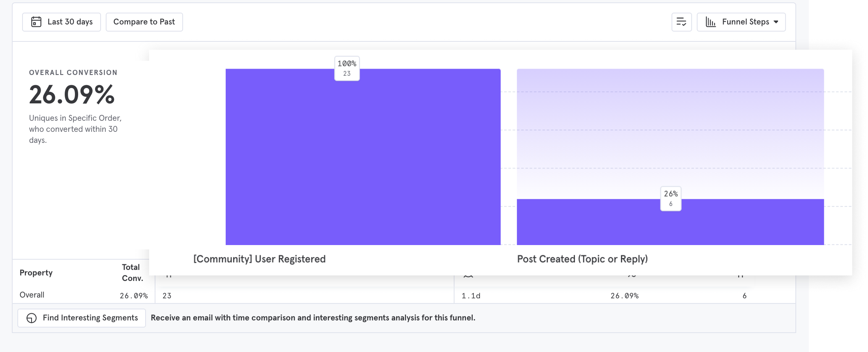Sort by the Property column header
This screenshot has width=868, height=352.
(x=36, y=273)
